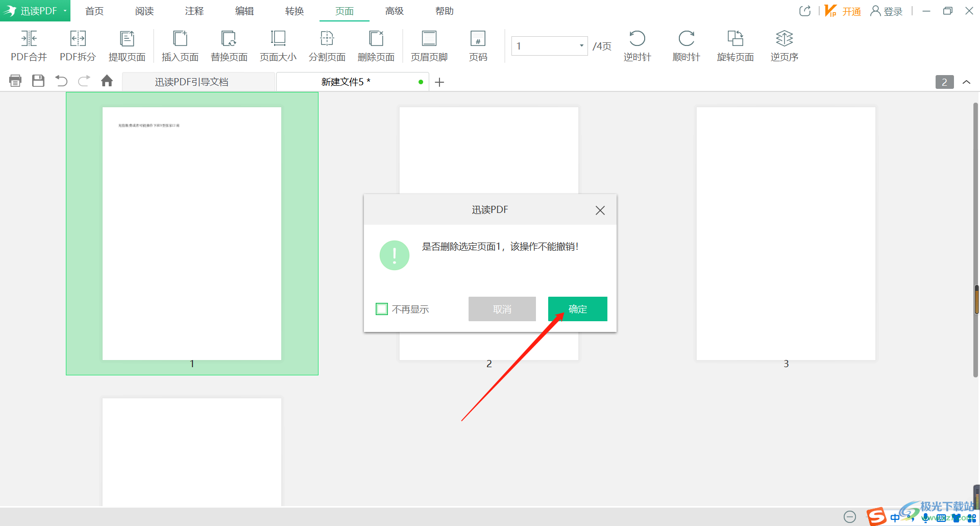This screenshot has height=526, width=980.
Task: Select the 页面大小 page size tool
Action: click(x=278, y=46)
